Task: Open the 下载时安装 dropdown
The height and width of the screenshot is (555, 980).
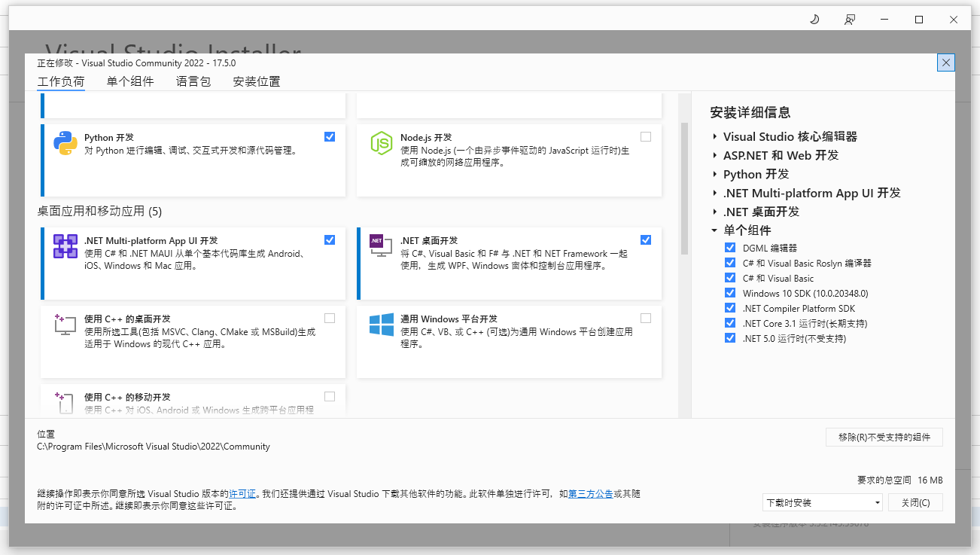Action: (822, 502)
